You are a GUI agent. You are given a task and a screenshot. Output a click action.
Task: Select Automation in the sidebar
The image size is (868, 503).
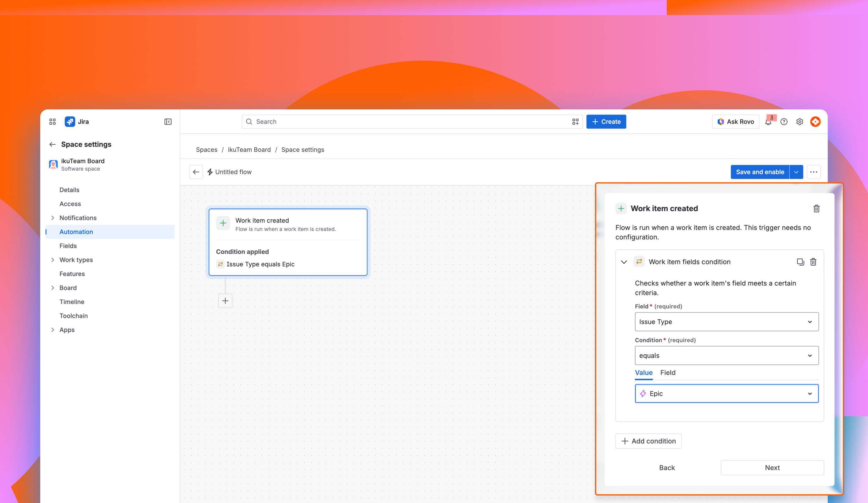pos(110,232)
